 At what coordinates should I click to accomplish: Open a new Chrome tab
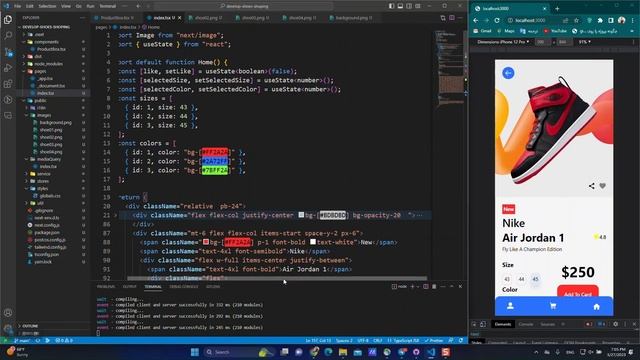(x=557, y=9)
